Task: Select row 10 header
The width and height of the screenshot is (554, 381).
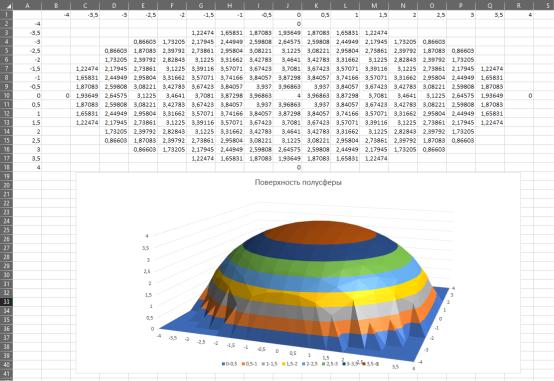Action: point(6,95)
